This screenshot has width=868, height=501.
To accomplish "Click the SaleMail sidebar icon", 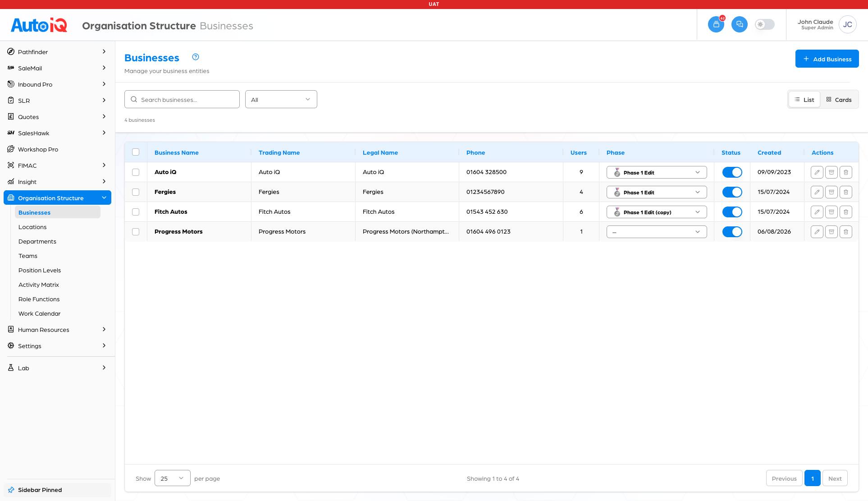I will pos(11,68).
